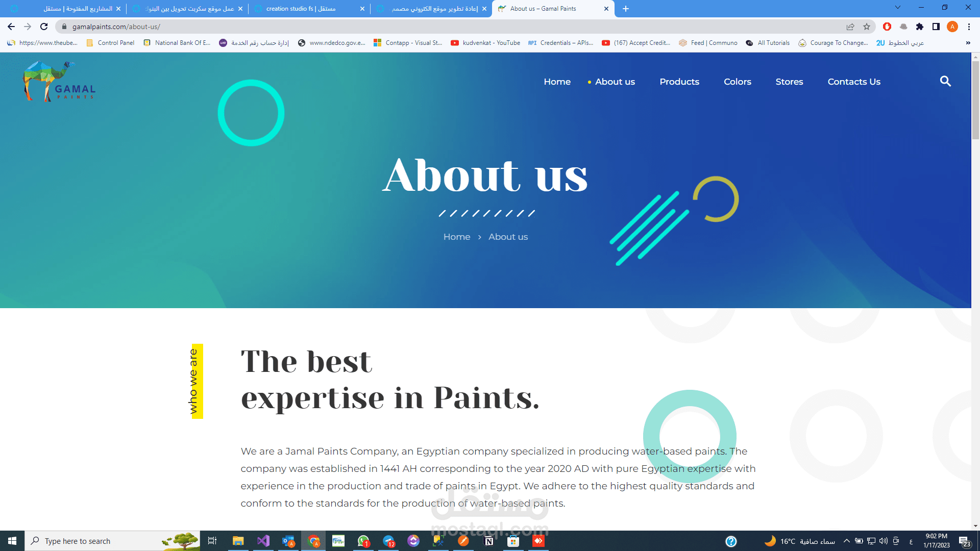
Task: Open the orange profile avatar icon
Action: click(952, 27)
